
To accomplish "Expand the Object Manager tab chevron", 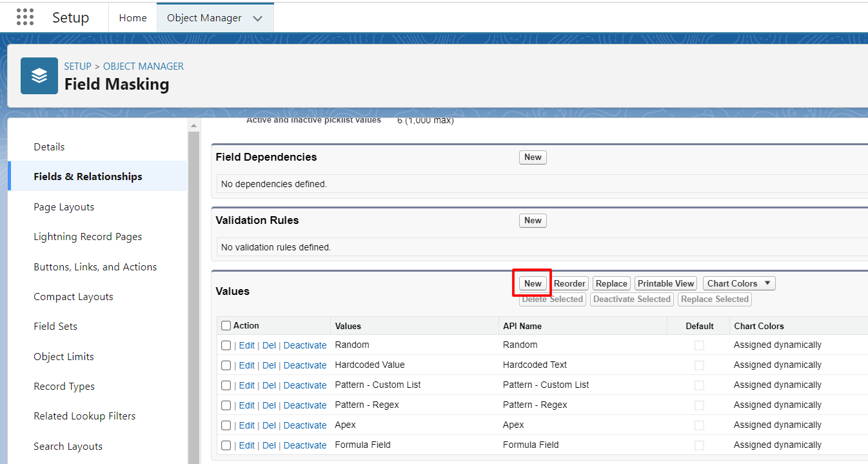I will click(x=257, y=19).
